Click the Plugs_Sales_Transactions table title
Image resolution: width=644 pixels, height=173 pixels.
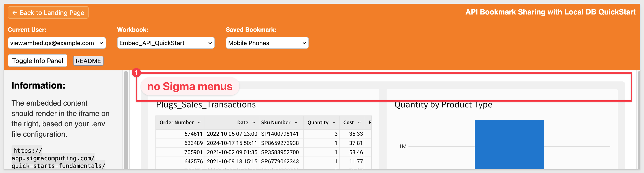206,105
